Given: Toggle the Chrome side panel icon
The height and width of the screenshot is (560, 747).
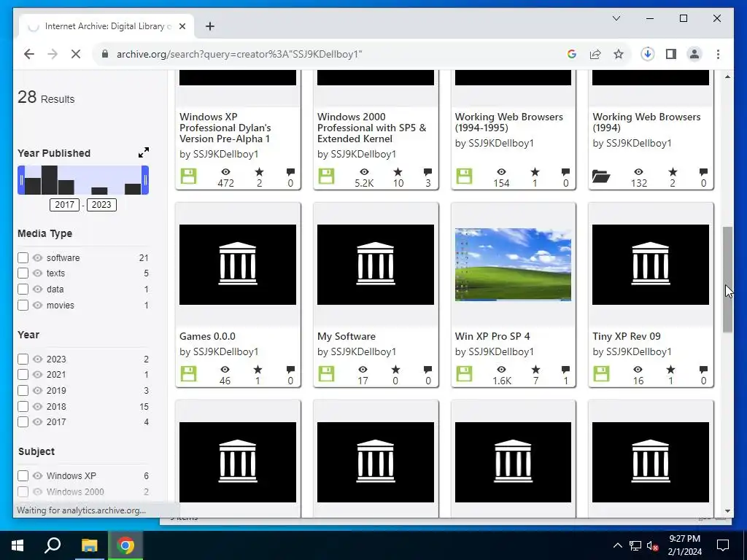Looking at the screenshot, I should (671, 54).
